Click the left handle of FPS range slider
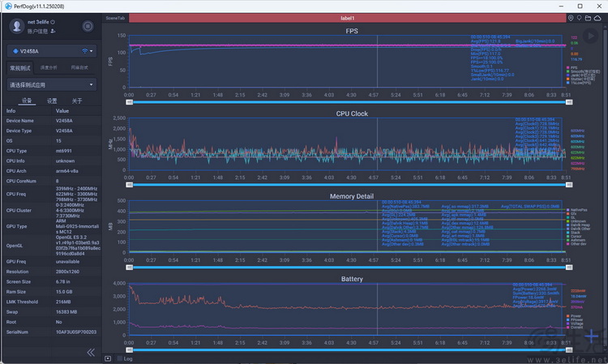 click(130, 102)
